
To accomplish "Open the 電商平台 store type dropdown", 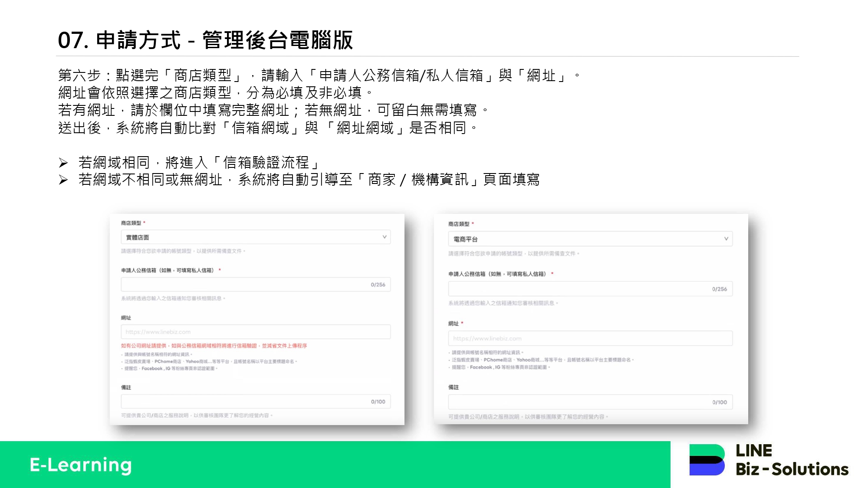I will tap(590, 239).
